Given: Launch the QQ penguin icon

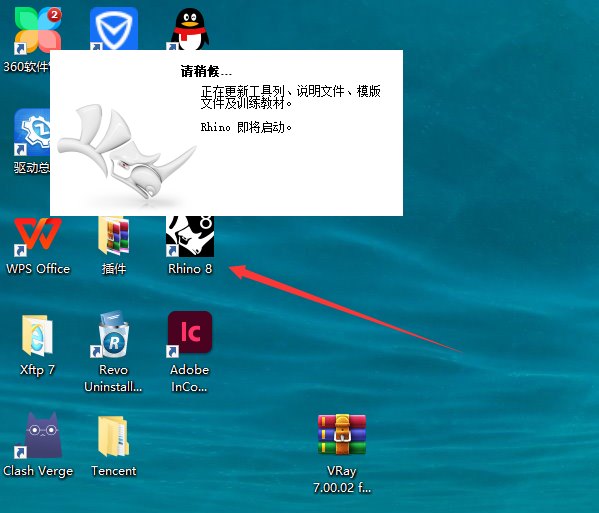Looking at the screenshot, I should pyautogui.click(x=189, y=29).
